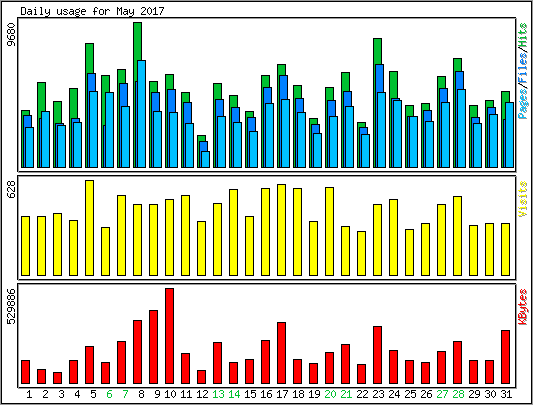Select the red KBytes bar for day 17
The image size is (533, 405).
point(281,353)
